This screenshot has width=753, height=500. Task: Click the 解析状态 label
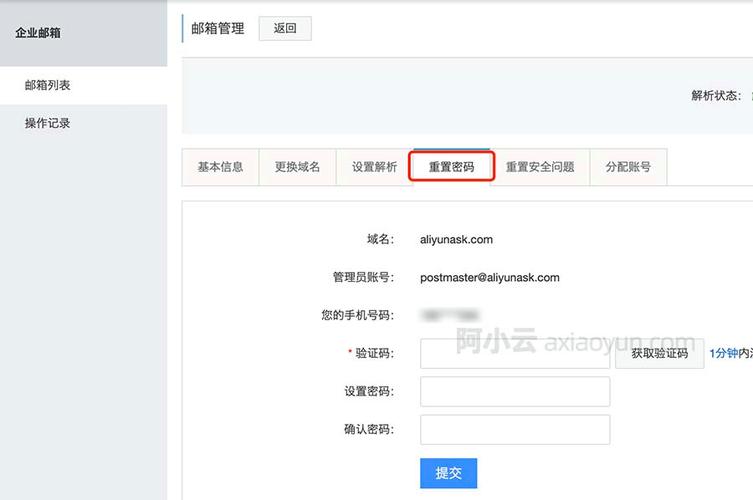[x=716, y=96]
